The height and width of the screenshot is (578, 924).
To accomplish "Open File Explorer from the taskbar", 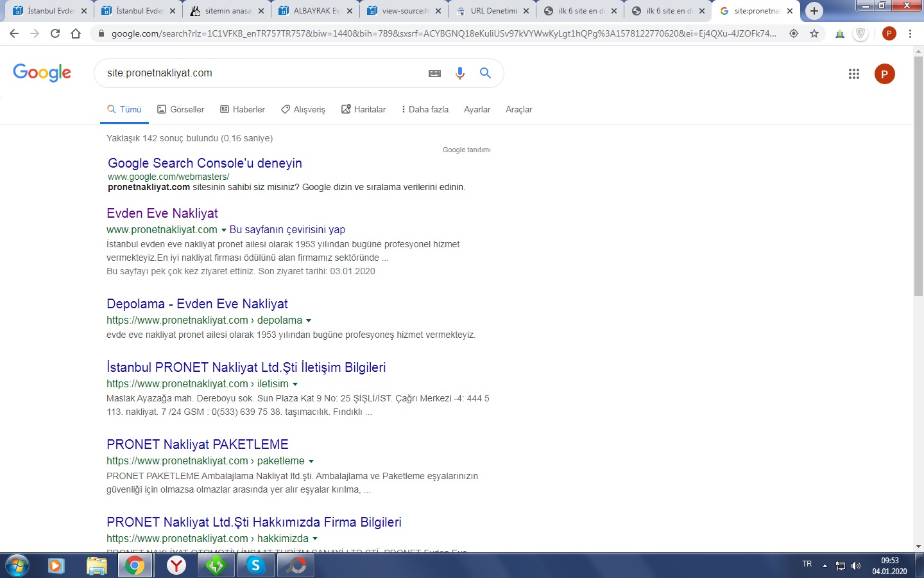I will (x=96, y=565).
